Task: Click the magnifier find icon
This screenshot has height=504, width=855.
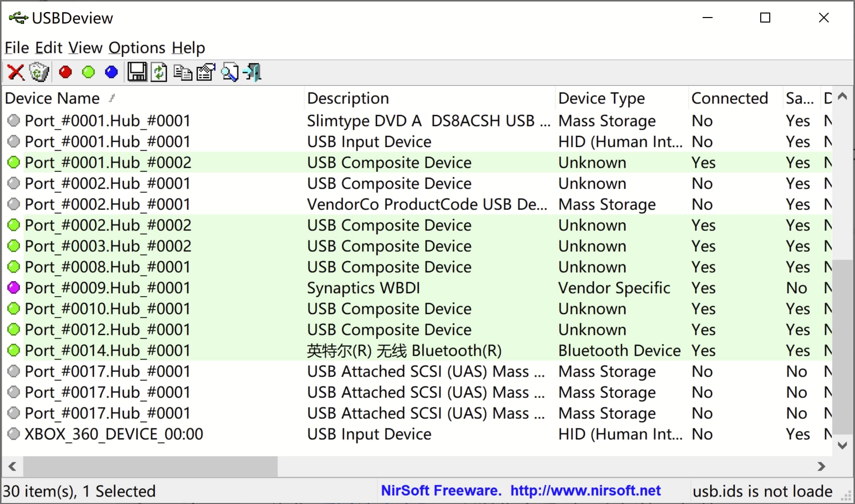Action: (230, 72)
